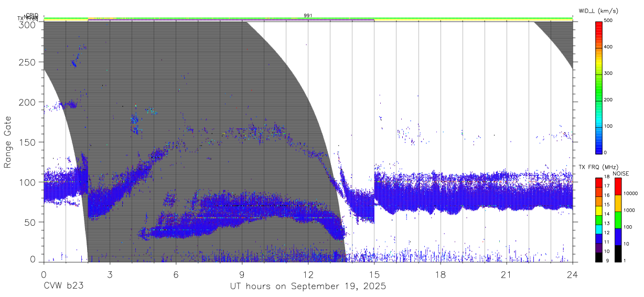Pick the red 17-18 MHz TX FRQ swatch
Screen dimensions: 644x297
point(599,182)
